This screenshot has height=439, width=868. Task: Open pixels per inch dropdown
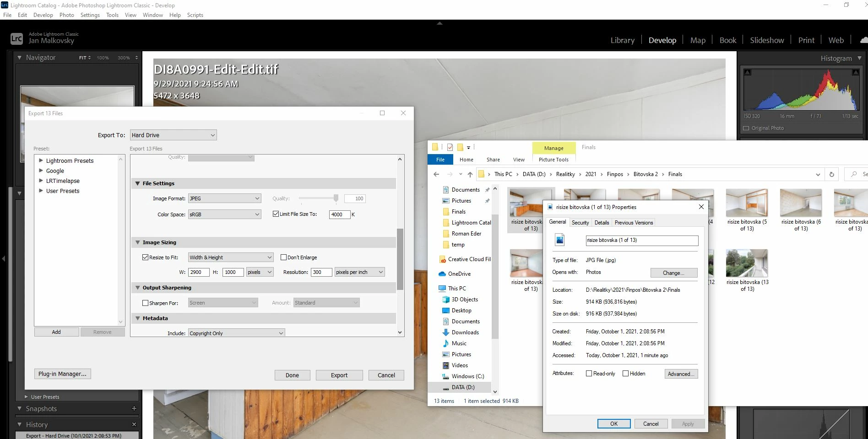(x=359, y=272)
